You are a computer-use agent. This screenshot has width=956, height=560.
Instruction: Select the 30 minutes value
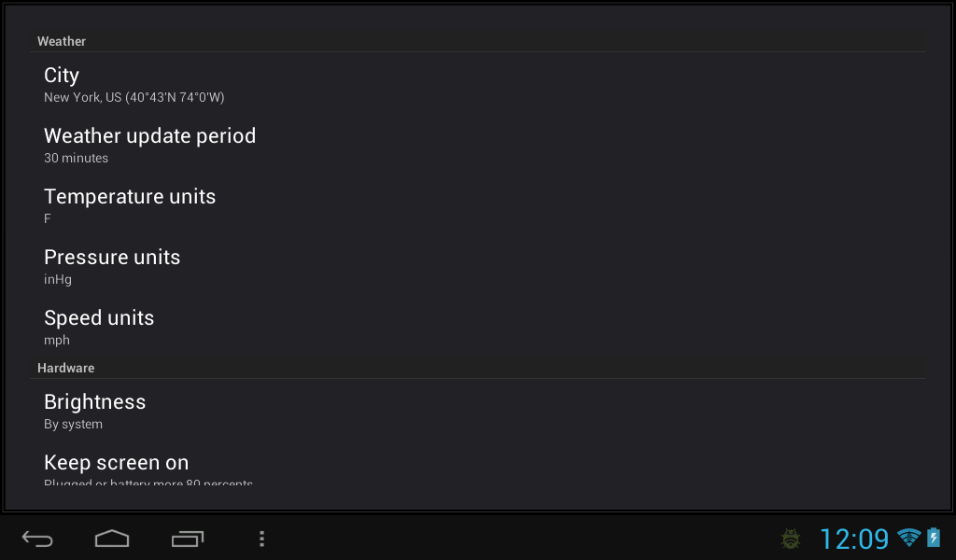tap(77, 158)
